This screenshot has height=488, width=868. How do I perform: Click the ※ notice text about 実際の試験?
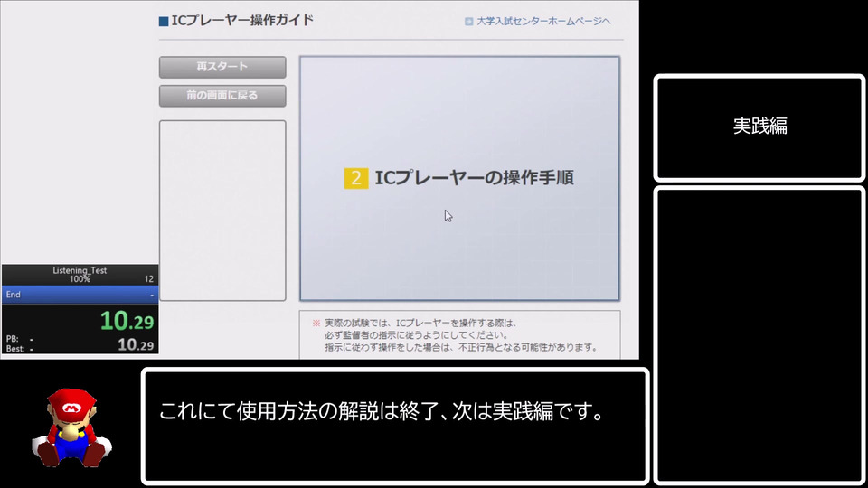[456, 334]
